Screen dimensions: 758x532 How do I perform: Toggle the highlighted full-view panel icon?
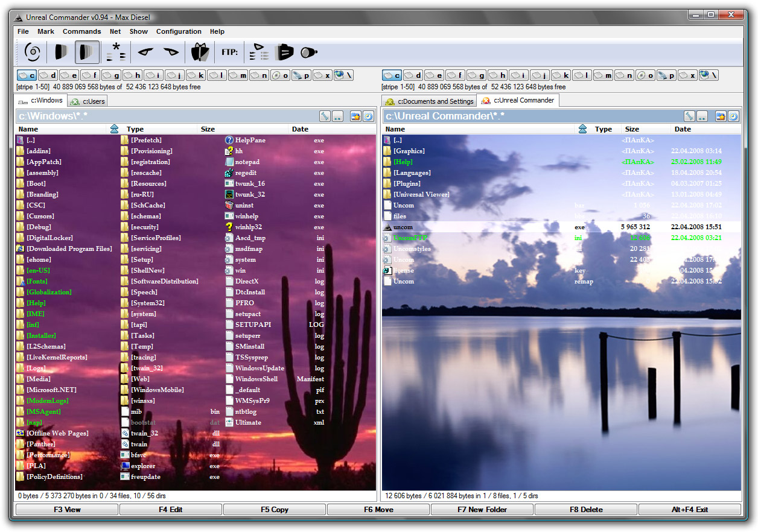click(x=88, y=52)
